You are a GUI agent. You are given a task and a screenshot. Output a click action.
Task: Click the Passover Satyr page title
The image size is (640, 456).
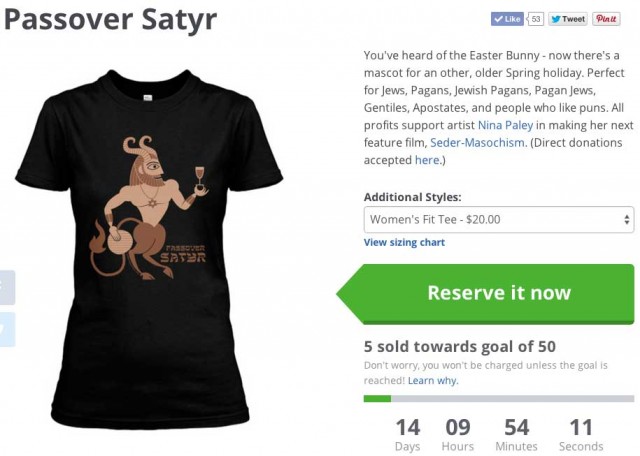(x=110, y=19)
